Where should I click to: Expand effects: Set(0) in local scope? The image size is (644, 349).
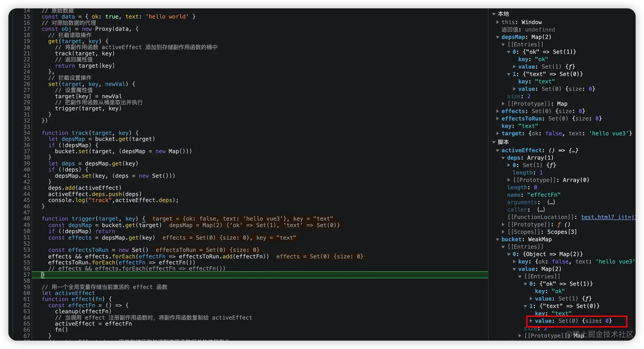click(497, 111)
